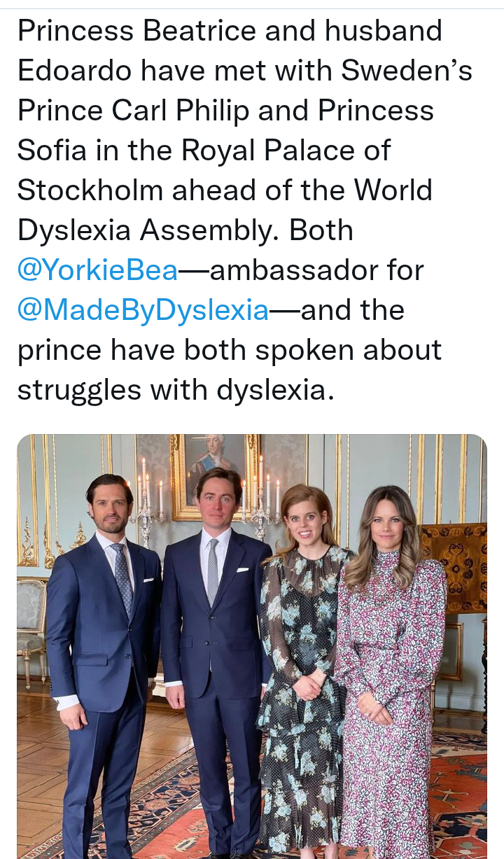
Task: Open the @MadeByDyslexia profile mention
Action: tap(143, 310)
